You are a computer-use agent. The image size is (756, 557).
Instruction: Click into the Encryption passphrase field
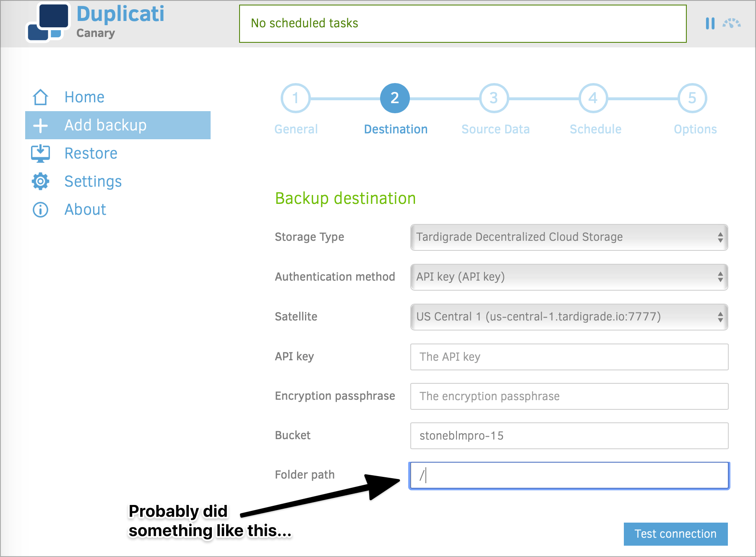[569, 396]
